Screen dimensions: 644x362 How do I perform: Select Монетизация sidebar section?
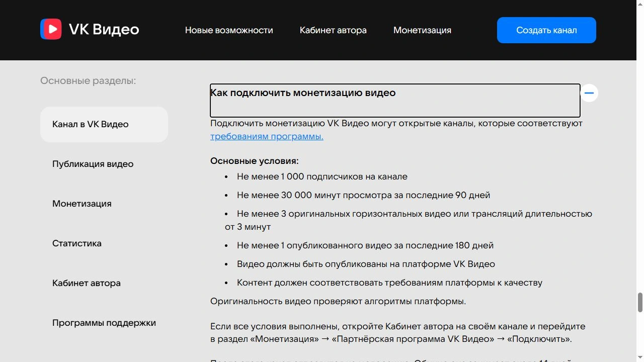(x=82, y=204)
